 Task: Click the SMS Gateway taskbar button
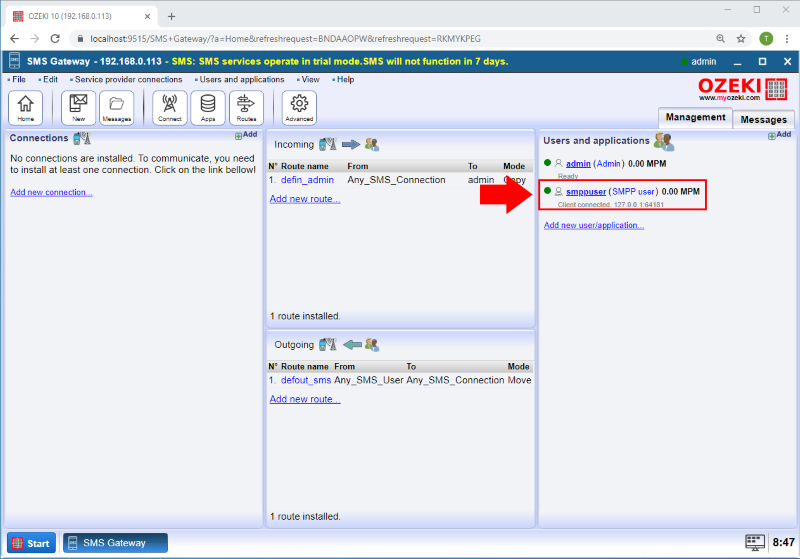[x=115, y=543]
